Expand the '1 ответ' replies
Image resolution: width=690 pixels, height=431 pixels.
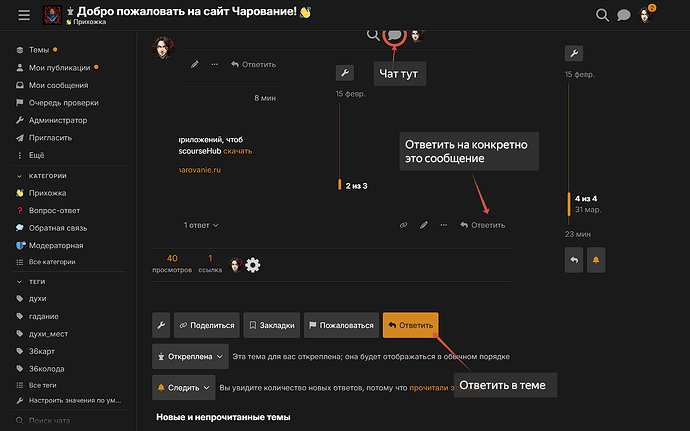202,225
